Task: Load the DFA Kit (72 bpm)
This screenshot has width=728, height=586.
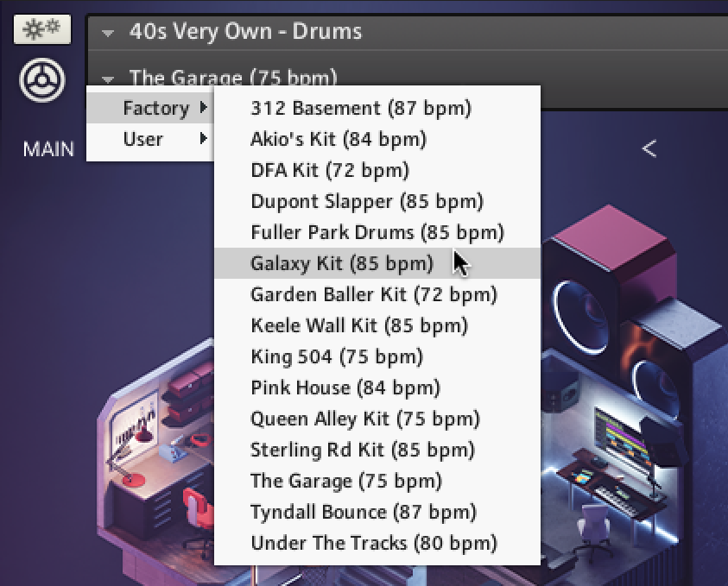Action: pyautogui.click(x=329, y=170)
